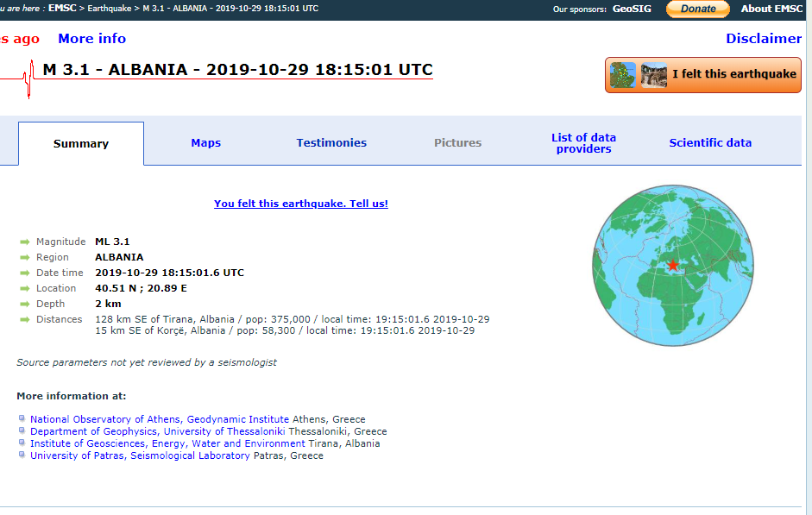Viewport: 812px width, 515px height.
Task: Click the bullet icon beside National Observatory of Athens
Action: click(x=22, y=419)
